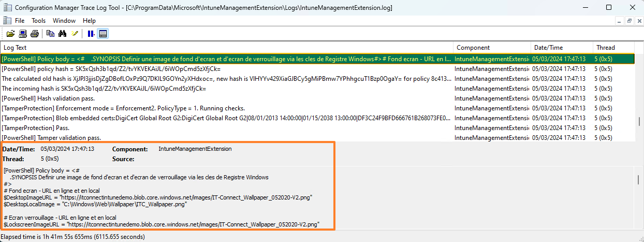The height and width of the screenshot is (242, 644).
Task: Select the Enforcement mode log row
Action: click(318, 108)
